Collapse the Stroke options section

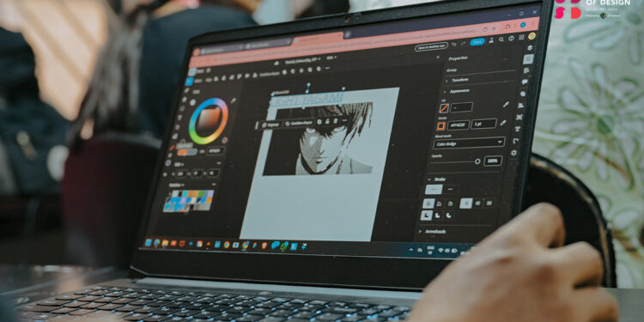click(429, 179)
